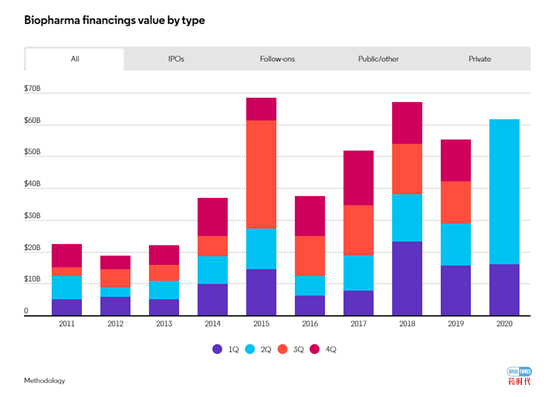This screenshot has width=554, height=397.
Task: Click the logo icon in bottom-right corner
Action: (519, 376)
